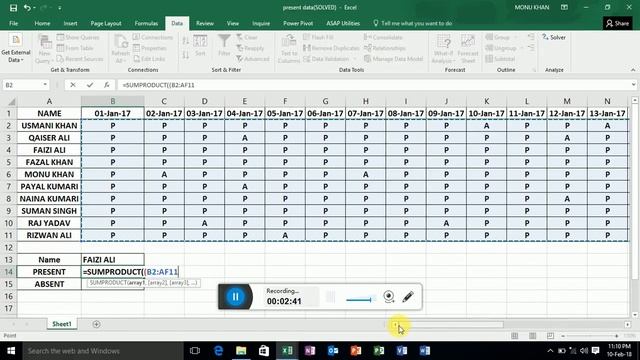Open OneNote from taskbar
Screen dimensions: 640x360
pyautogui.click(x=310, y=351)
